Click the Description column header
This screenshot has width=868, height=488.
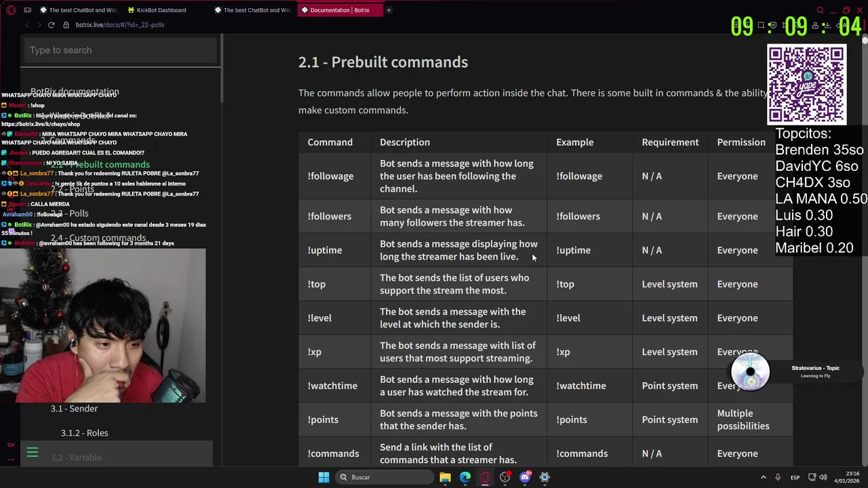[405, 142]
